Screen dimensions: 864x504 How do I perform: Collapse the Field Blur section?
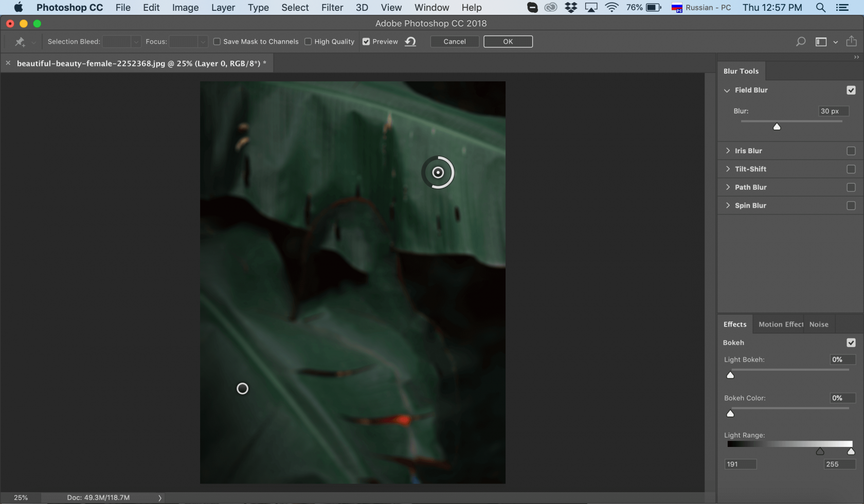727,90
